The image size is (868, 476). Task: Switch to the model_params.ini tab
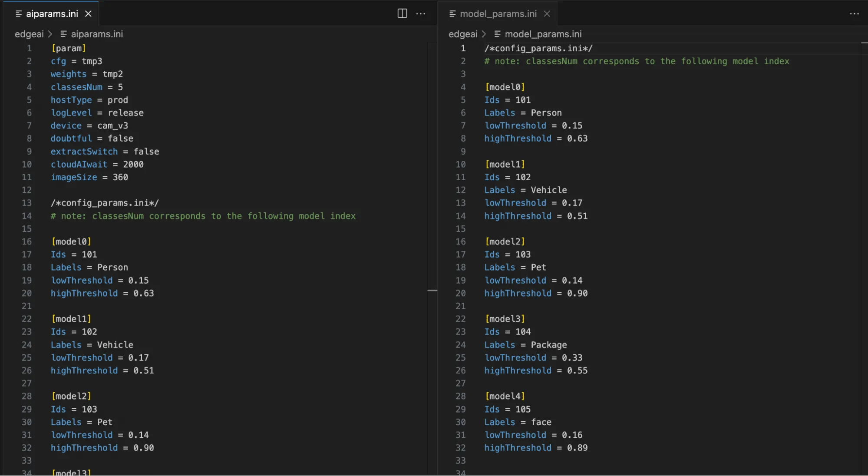pyautogui.click(x=498, y=13)
